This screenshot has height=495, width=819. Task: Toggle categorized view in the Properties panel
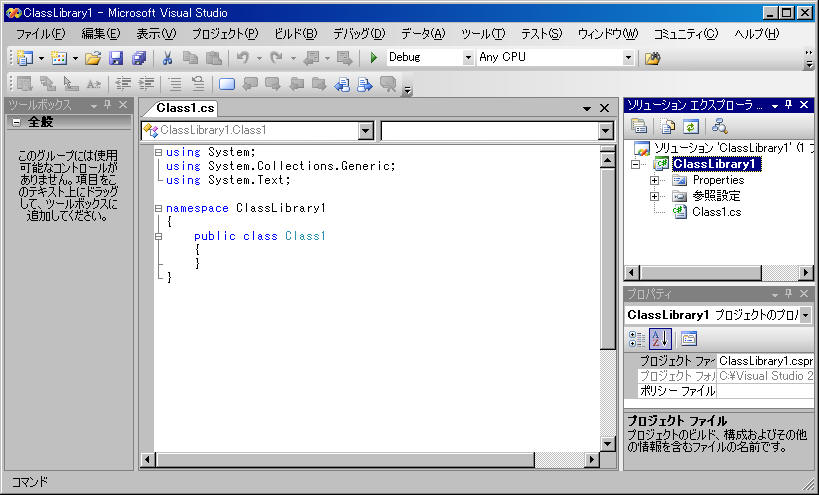point(637,338)
